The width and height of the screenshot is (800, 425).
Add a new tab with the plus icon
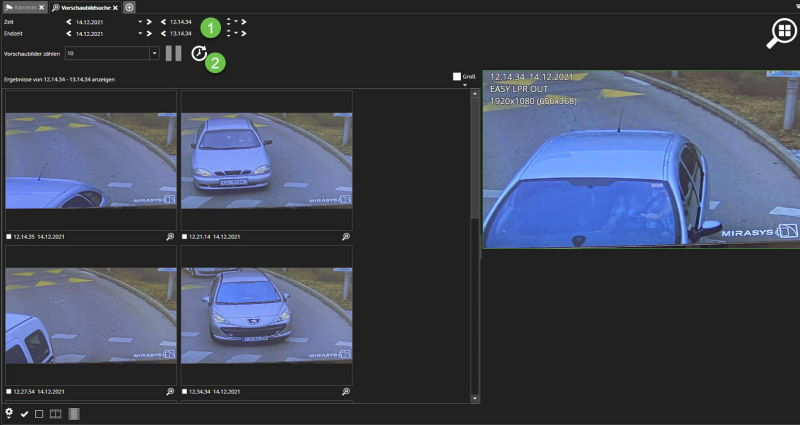[x=129, y=7]
